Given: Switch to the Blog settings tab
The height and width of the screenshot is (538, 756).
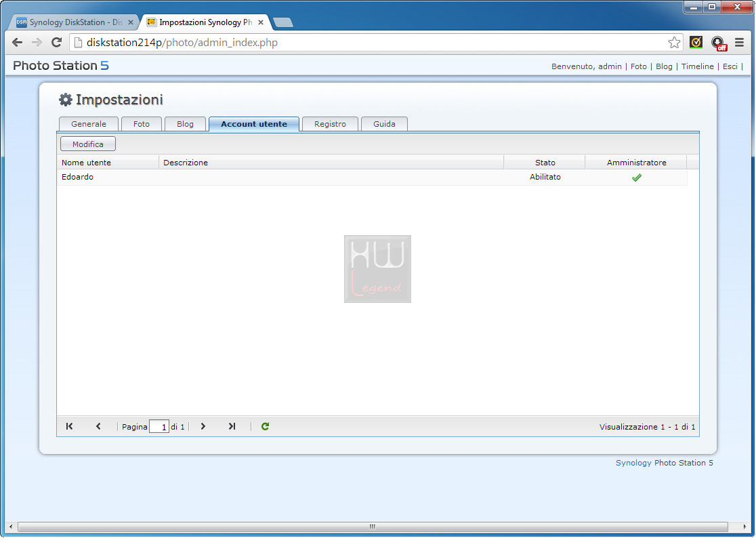Looking at the screenshot, I should pos(185,124).
